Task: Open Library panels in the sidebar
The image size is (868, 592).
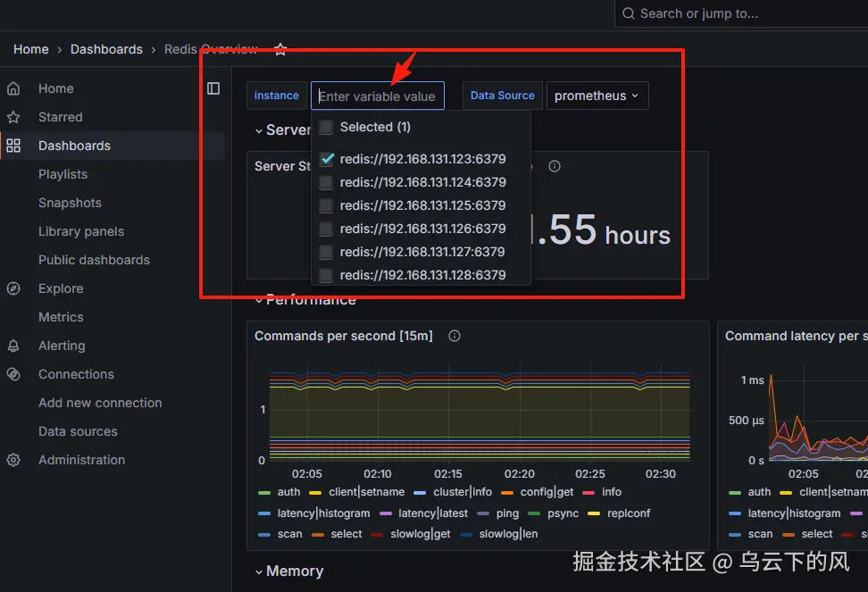Action: point(81,231)
